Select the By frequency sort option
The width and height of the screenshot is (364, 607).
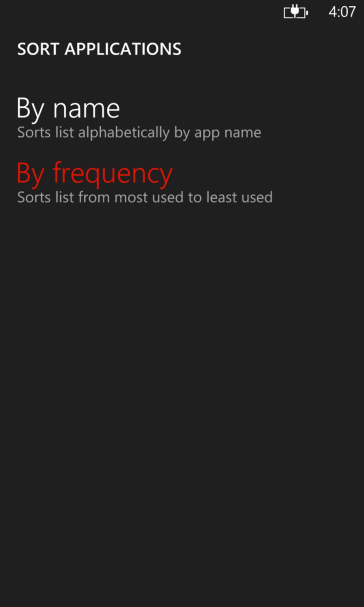(x=95, y=173)
